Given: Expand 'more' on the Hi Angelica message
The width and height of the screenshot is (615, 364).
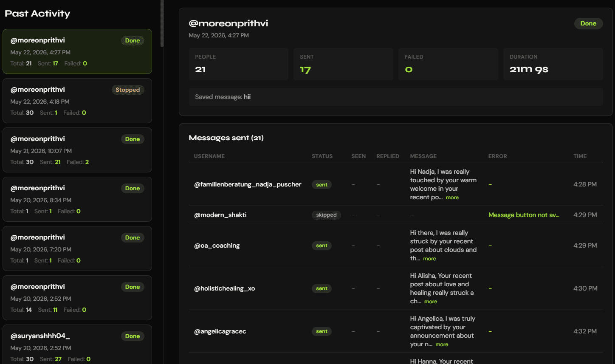Looking at the screenshot, I should pos(442,344).
